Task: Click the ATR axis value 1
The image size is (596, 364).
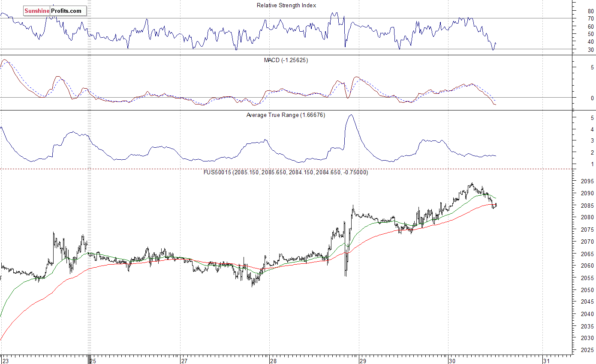Action: [592, 164]
